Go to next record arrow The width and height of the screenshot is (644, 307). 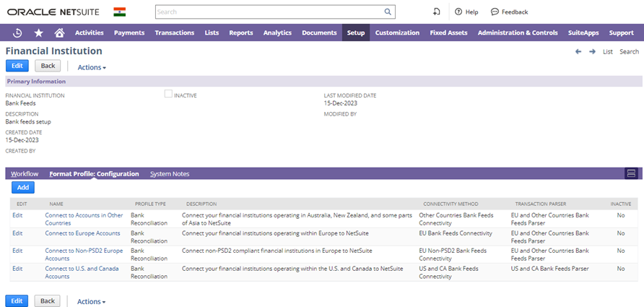coord(592,52)
